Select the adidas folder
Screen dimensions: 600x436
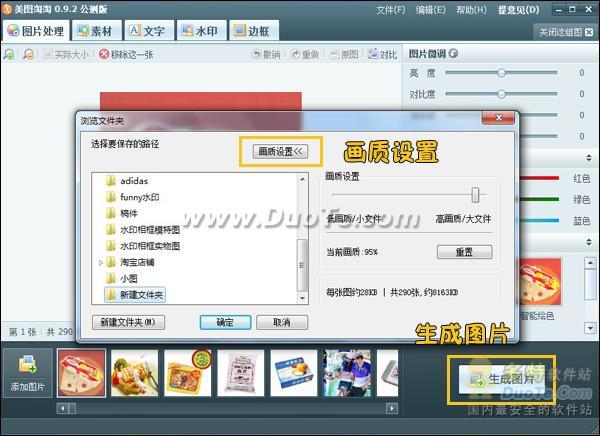click(127, 181)
